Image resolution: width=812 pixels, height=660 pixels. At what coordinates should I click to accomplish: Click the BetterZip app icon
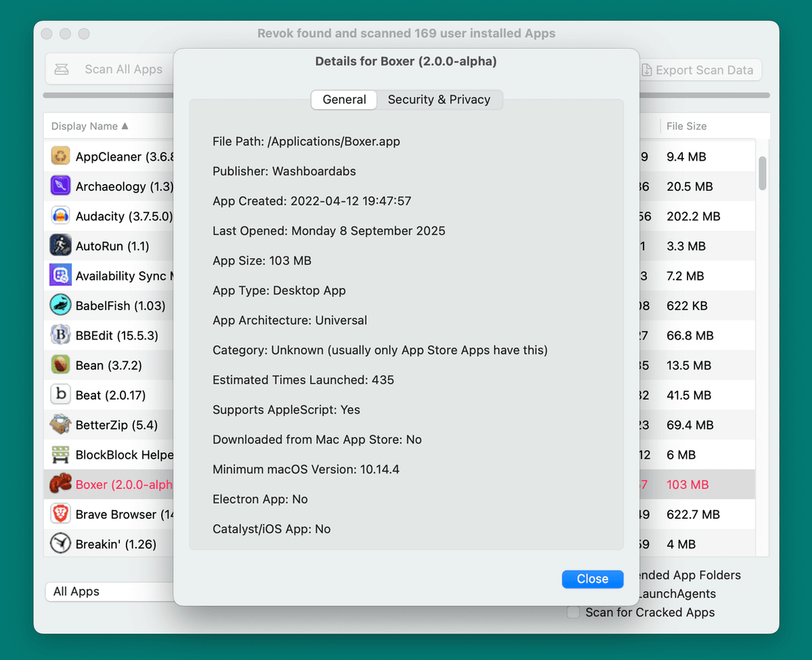click(61, 425)
